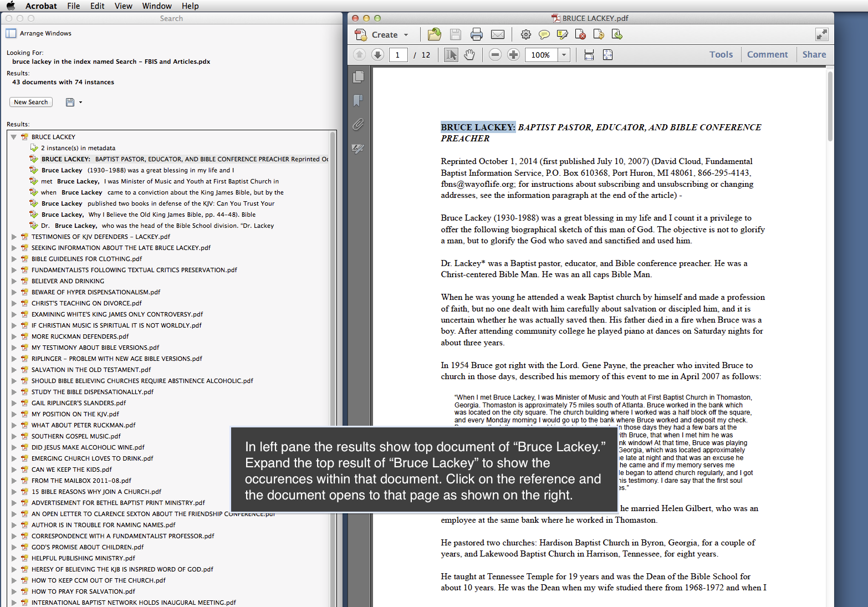Open the Comment pane
The height and width of the screenshot is (607, 868).
(767, 54)
